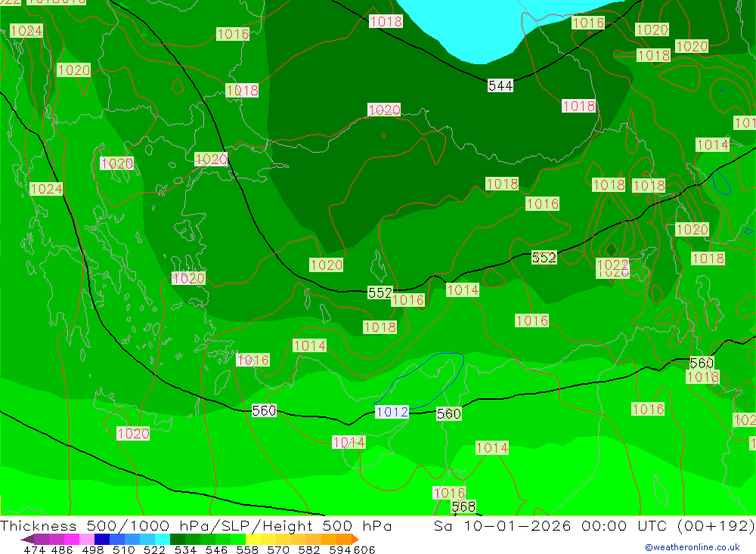The image size is (756, 554).
Task: Click the 570 legend value
Action: [x=278, y=549]
